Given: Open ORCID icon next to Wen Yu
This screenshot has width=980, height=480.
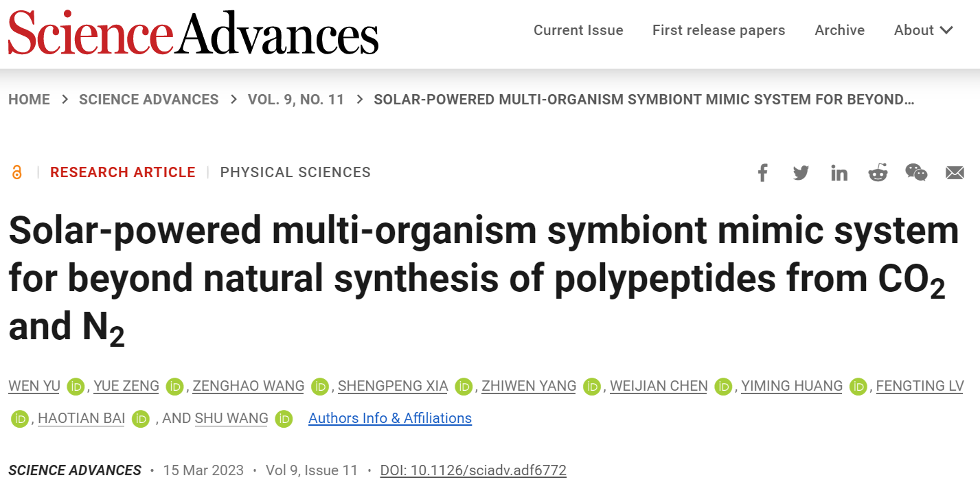Looking at the screenshot, I should [75, 387].
